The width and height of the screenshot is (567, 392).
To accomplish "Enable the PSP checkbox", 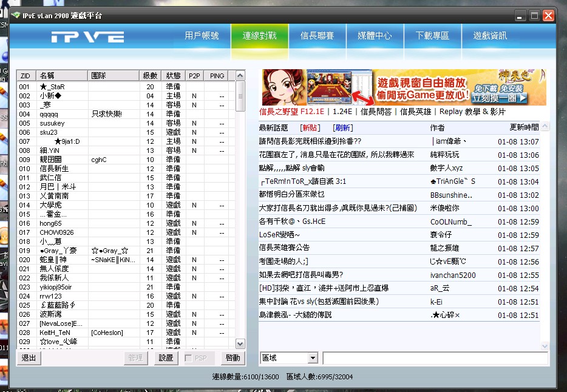I will pyautogui.click(x=189, y=358).
